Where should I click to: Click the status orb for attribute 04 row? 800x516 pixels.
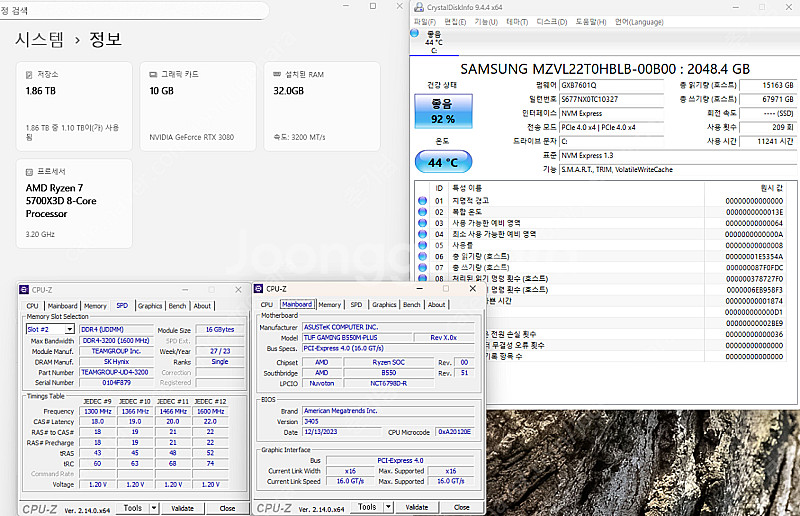tap(422, 234)
